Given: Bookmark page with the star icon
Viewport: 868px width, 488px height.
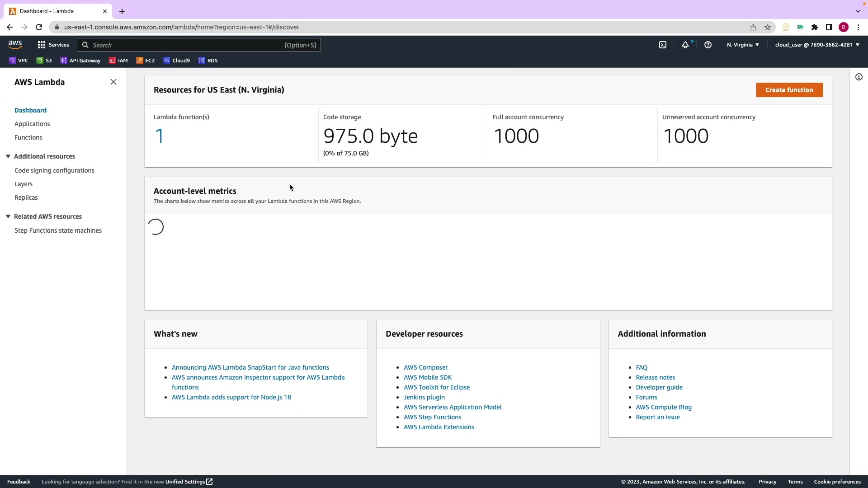Looking at the screenshot, I should click(x=768, y=27).
